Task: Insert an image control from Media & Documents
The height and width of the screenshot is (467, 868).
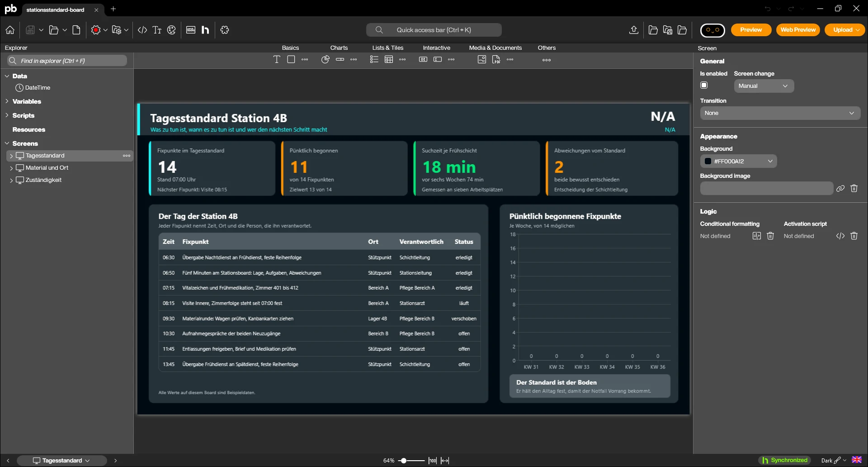Action: [x=482, y=59]
